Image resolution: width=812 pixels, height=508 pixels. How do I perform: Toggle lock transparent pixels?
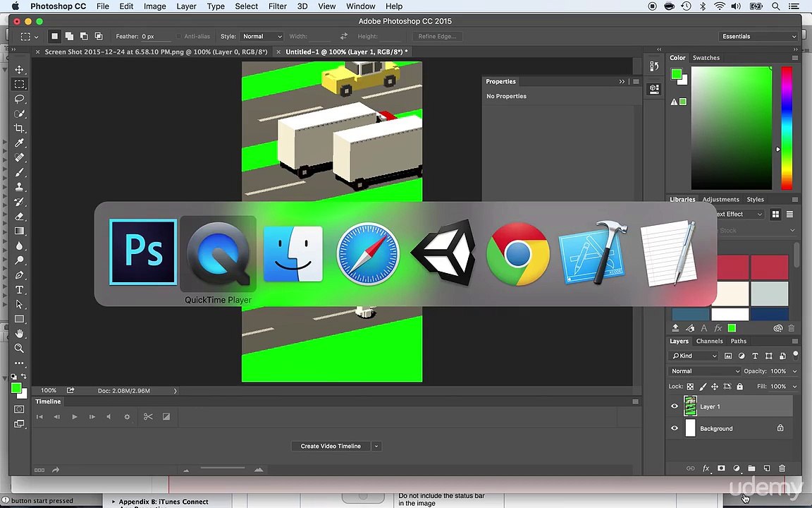[690, 386]
